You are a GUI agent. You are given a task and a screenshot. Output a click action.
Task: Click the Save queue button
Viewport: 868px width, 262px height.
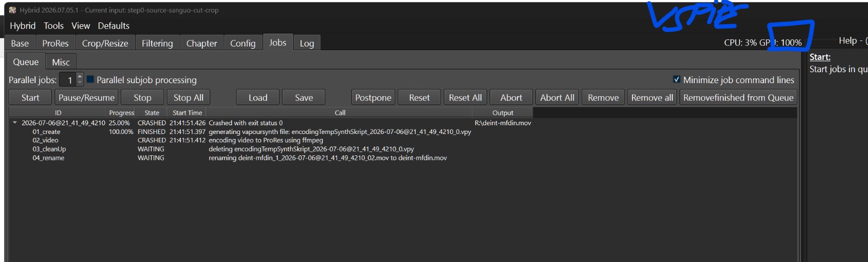click(x=304, y=97)
